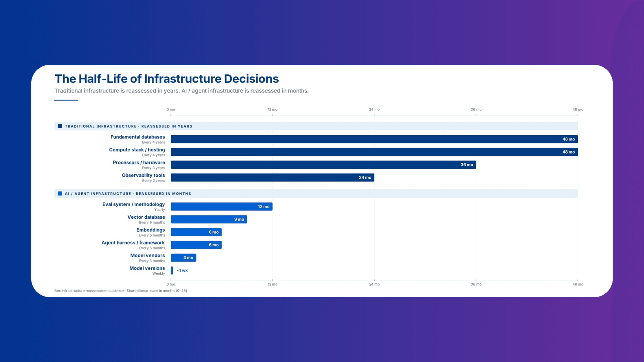Select the "AI / Agent Infrastructure · Reassessed in Months" heading
Screen dimensions: 644x362
click(x=128, y=194)
